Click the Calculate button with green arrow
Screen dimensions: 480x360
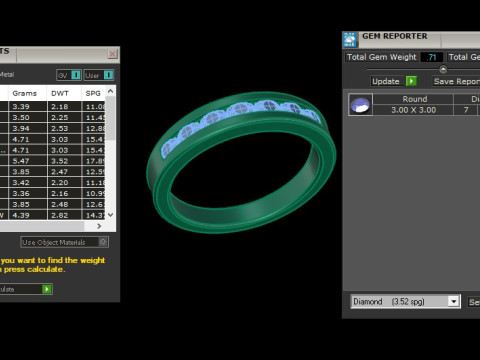[25, 289]
